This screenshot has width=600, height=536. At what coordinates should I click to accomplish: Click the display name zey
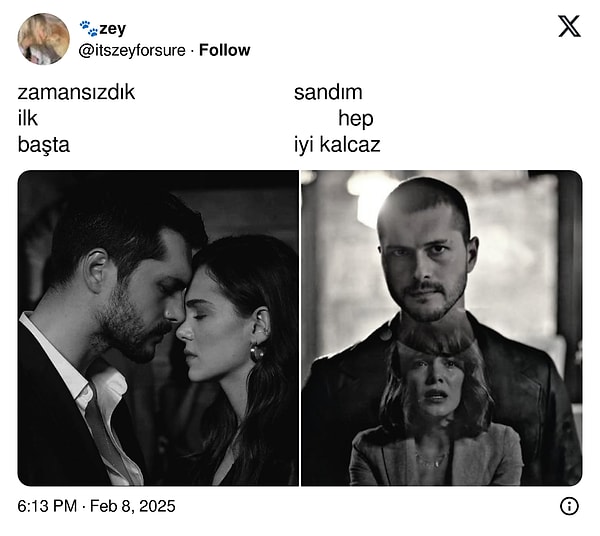112,29
